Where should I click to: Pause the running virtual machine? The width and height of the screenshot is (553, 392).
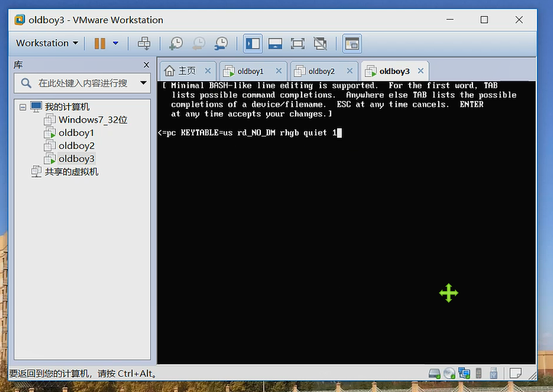100,44
